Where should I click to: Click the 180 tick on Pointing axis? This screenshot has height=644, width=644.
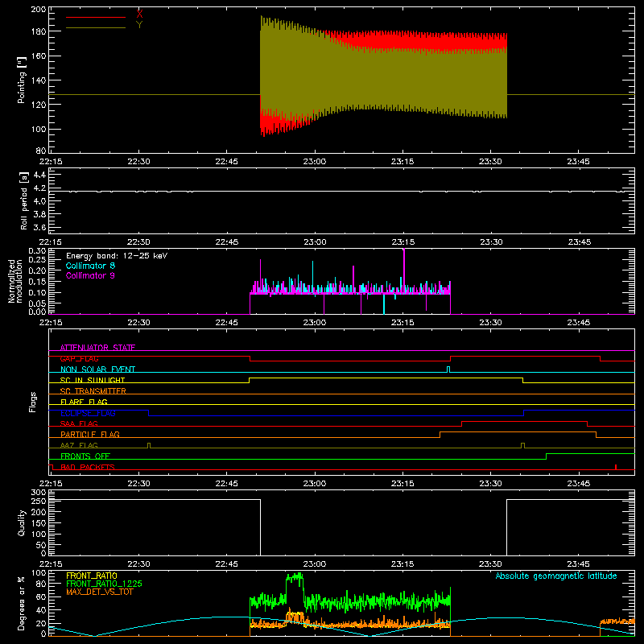tap(39, 31)
